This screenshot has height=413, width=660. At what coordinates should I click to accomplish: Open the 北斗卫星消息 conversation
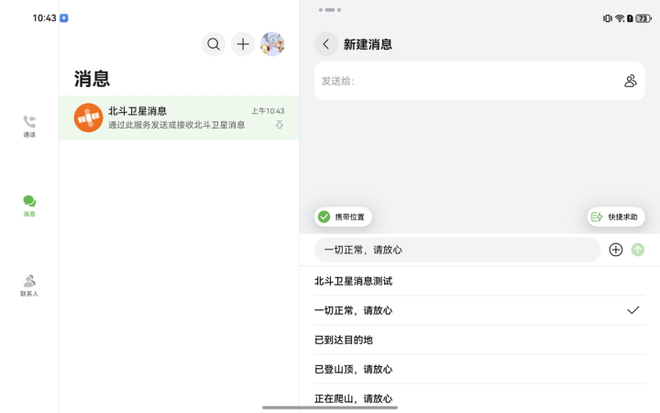click(179, 117)
